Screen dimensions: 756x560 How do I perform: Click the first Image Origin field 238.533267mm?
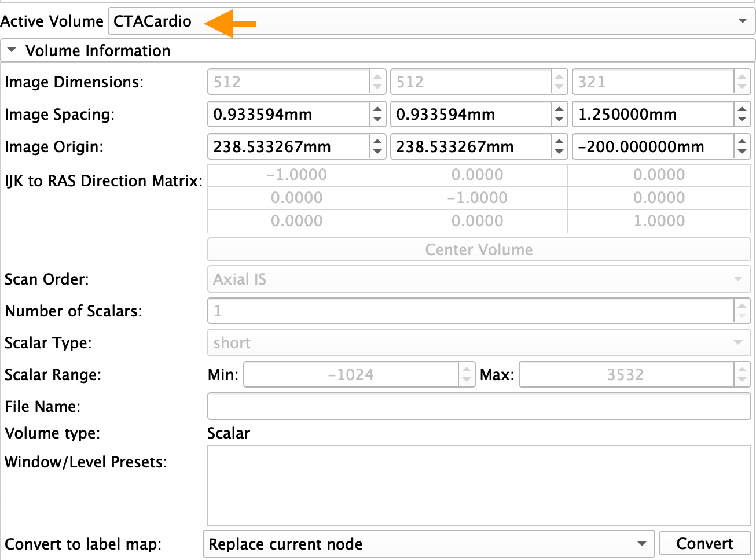[288, 147]
